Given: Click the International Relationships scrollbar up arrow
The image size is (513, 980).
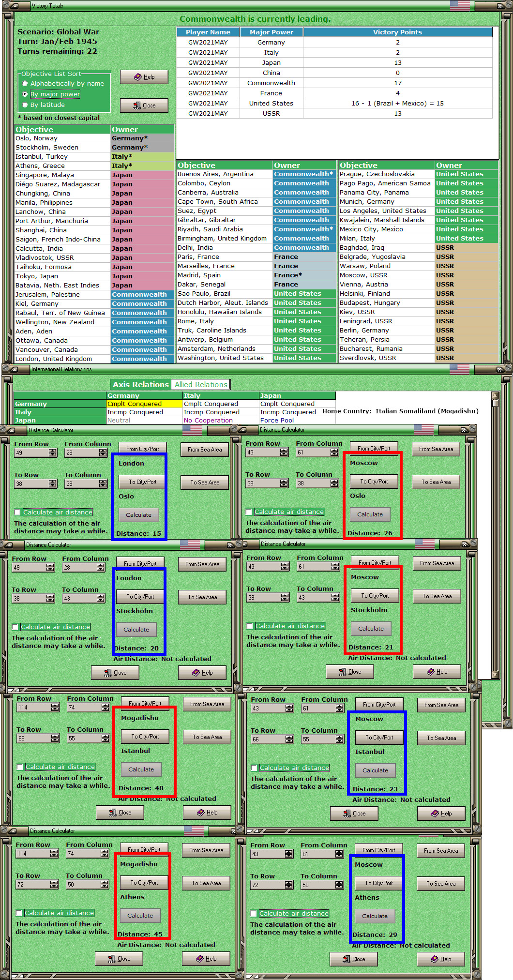Looking at the screenshot, I should (x=495, y=395).
